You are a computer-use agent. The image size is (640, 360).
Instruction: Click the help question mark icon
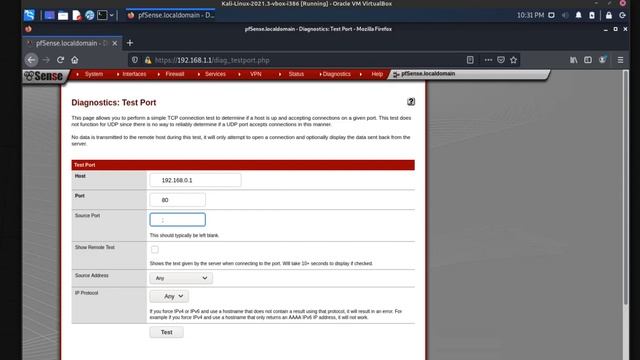pyautogui.click(x=411, y=102)
